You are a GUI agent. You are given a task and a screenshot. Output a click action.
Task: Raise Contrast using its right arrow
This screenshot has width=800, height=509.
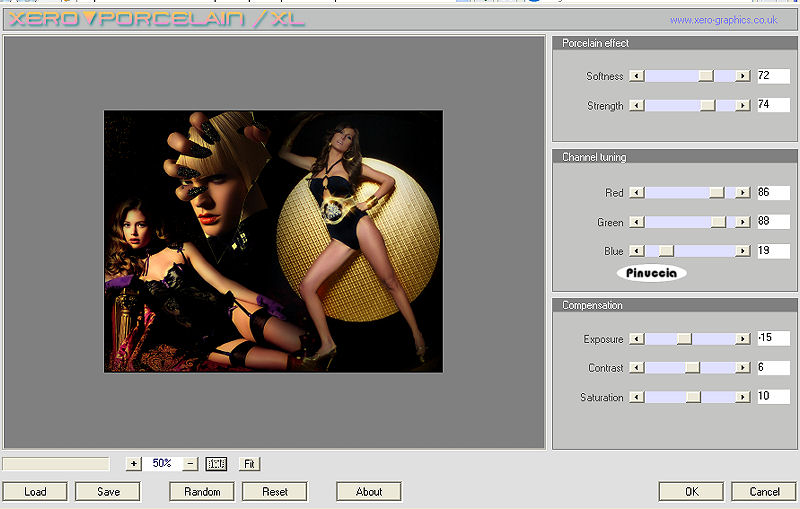[743, 368]
